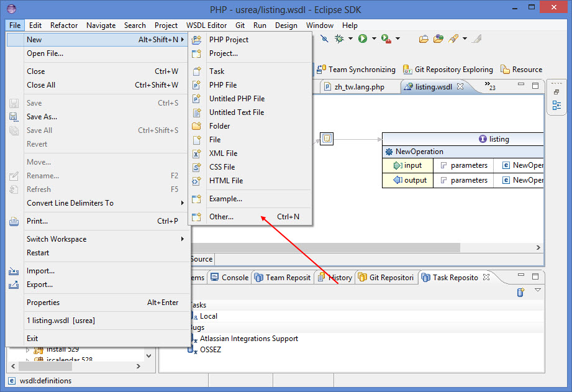Click the Save As floppy icon
This screenshot has width=572, height=392.
[14, 117]
